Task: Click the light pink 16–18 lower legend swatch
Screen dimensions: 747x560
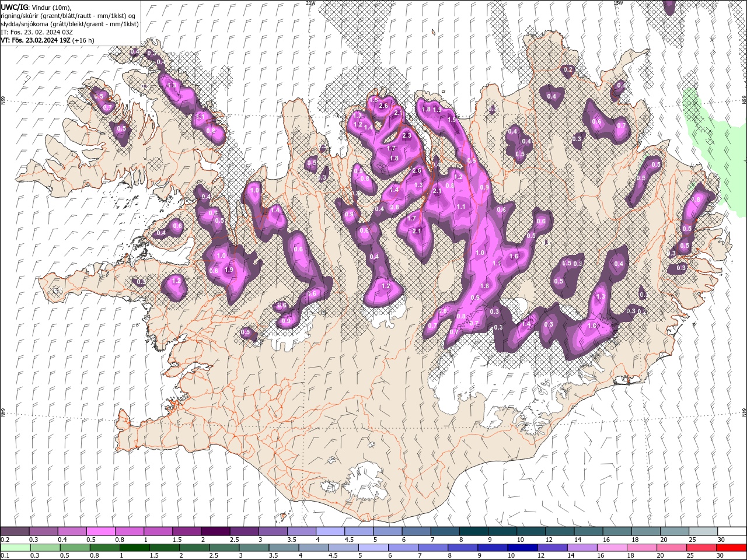Action: tap(612, 548)
